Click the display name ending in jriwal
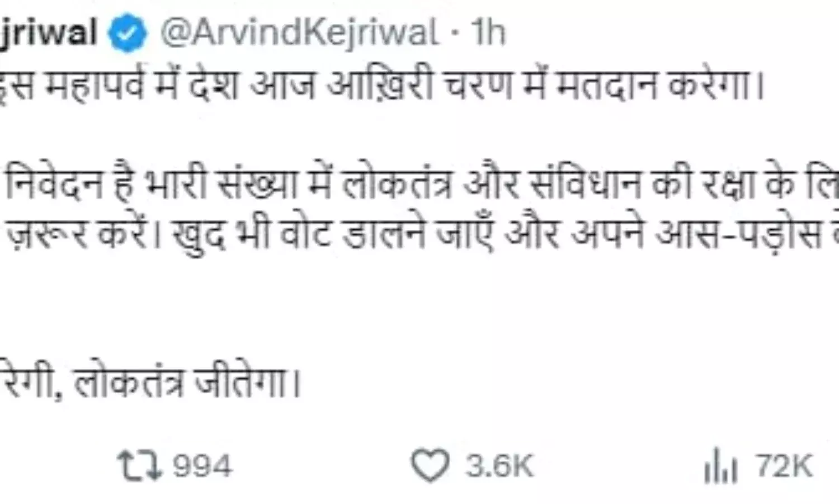Screen dimensions: 839x504 pos(49,34)
